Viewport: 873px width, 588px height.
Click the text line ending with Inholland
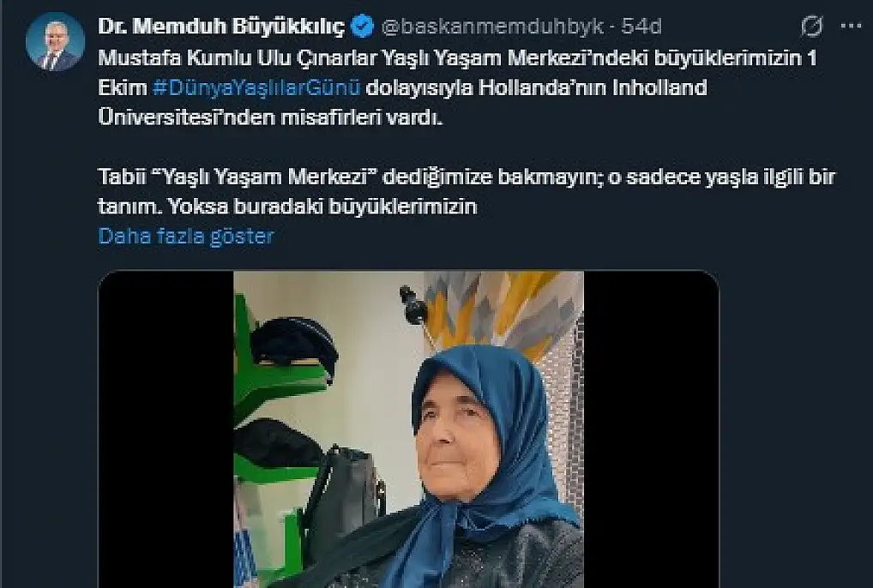point(402,88)
